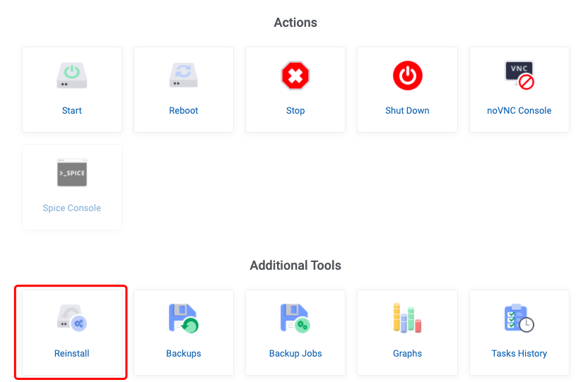Screen dimensions: 588x382
Task: Click the Reinstall drive gear icon
Action: (71, 318)
